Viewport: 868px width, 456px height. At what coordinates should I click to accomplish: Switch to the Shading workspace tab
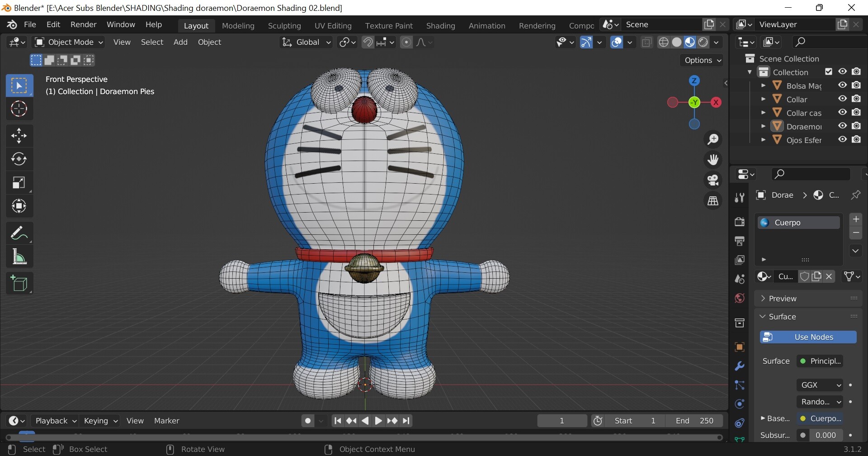click(440, 25)
